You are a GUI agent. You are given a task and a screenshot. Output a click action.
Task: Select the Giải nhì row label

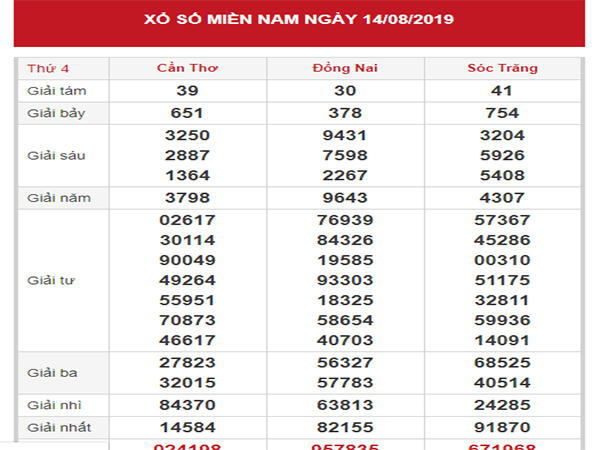click(x=52, y=406)
